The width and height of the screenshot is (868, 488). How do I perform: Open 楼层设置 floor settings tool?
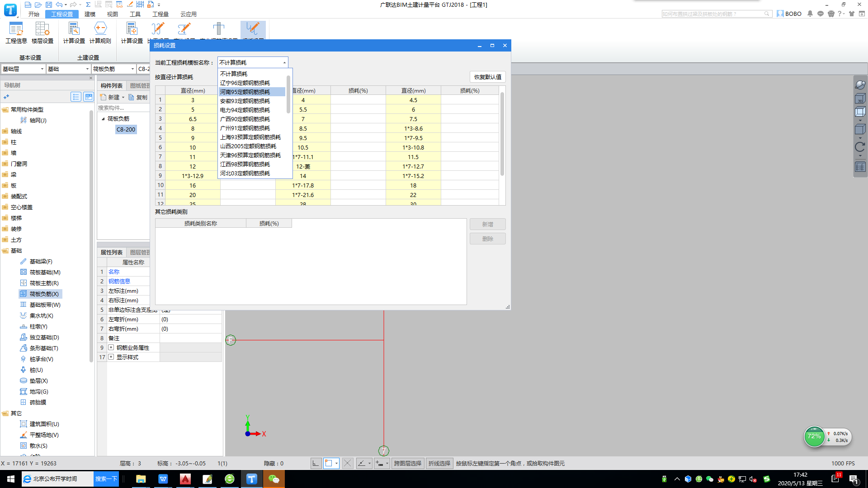pyautogui.click(x=42, y=33)
